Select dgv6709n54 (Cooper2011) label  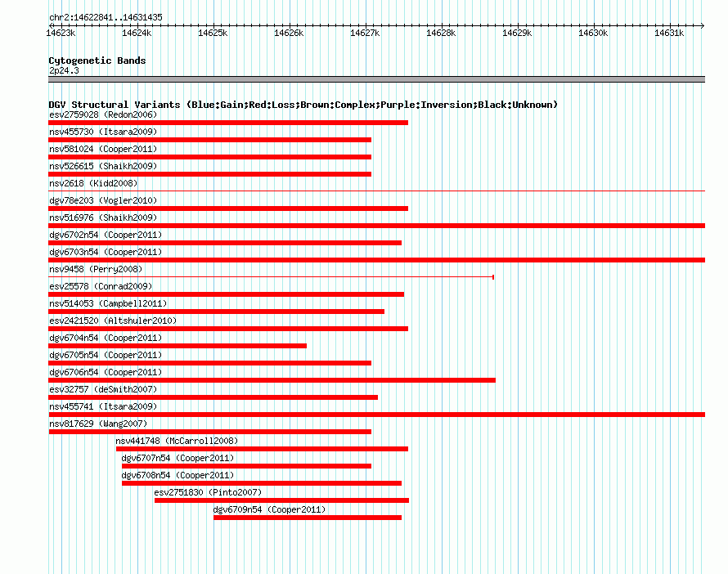click(x=269, y=509)
